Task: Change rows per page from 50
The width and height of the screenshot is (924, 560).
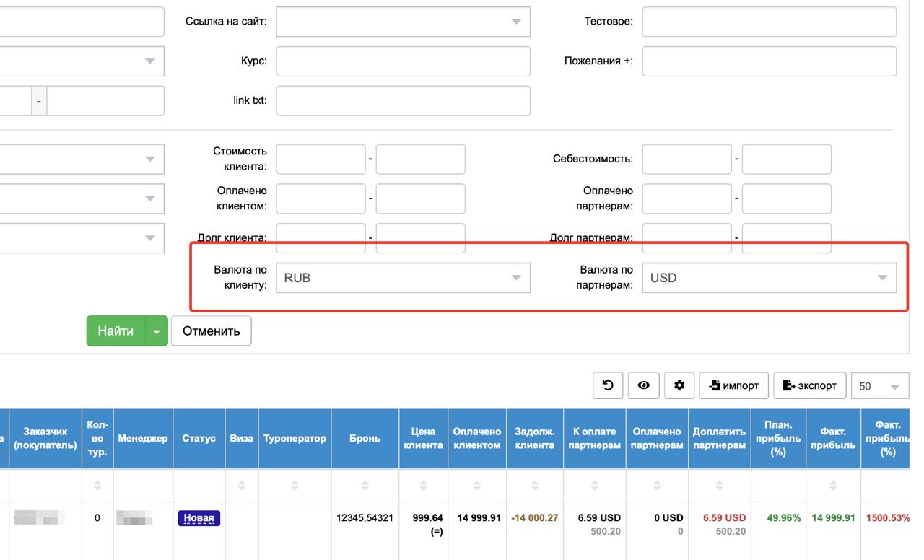Action: point(879,386)
